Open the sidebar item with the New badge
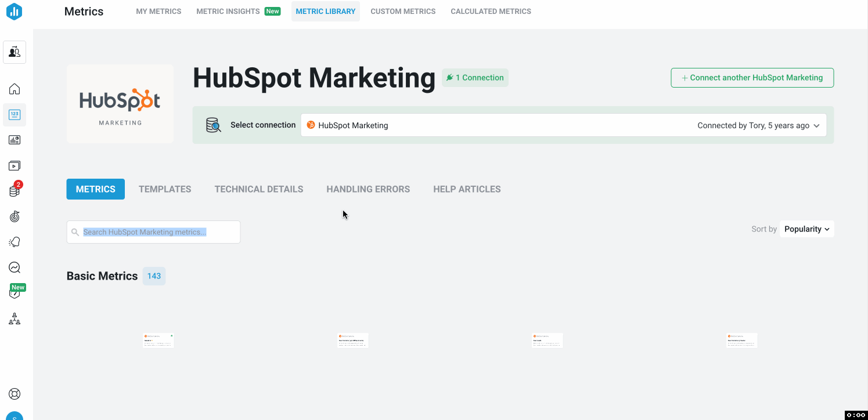The image size is (868, 420). point(14,292)
